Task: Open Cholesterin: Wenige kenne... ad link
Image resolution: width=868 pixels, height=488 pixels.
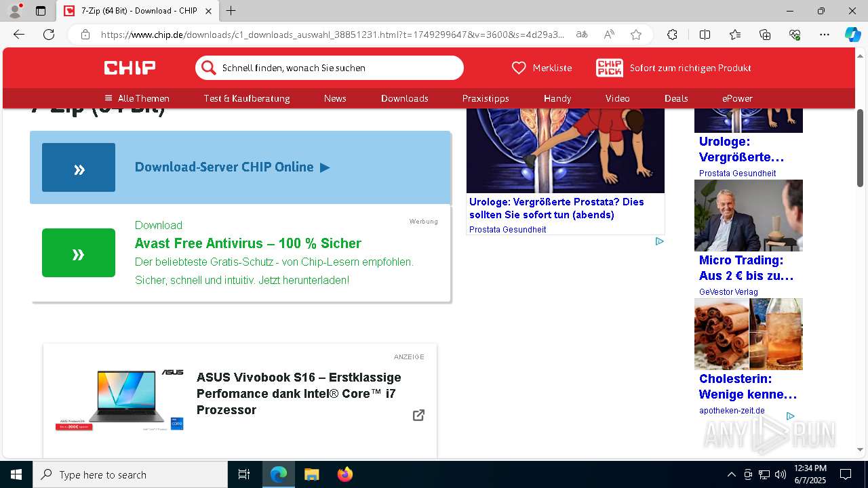Action: coord(748,387)
